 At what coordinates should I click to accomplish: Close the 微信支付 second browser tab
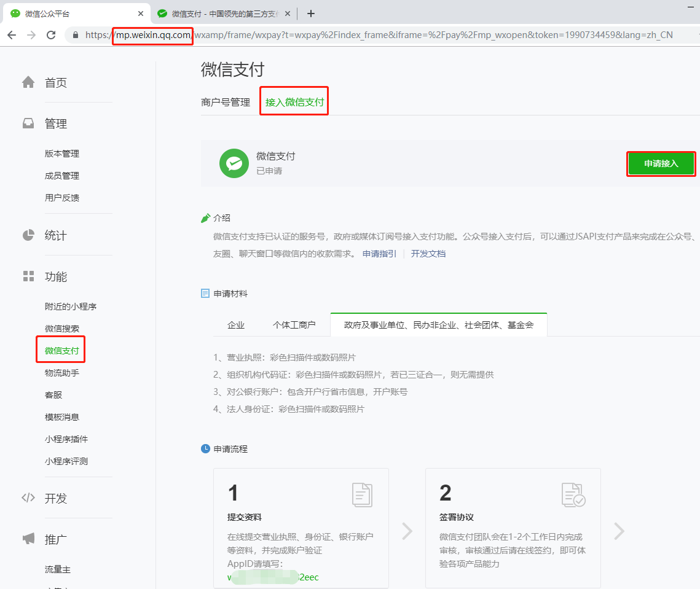[x=288, y=14]
